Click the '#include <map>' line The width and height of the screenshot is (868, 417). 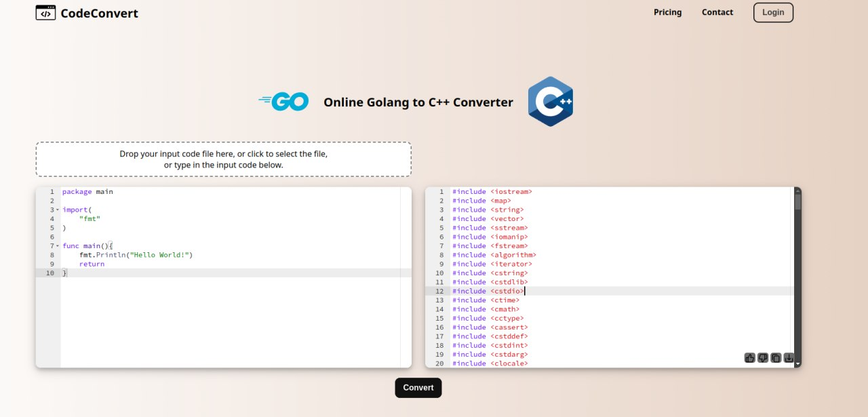[481, 201]
